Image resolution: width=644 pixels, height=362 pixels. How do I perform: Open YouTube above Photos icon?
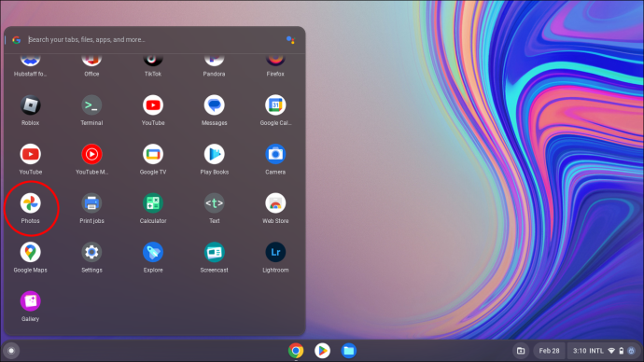pyautogui.click(x=31, y=154)
